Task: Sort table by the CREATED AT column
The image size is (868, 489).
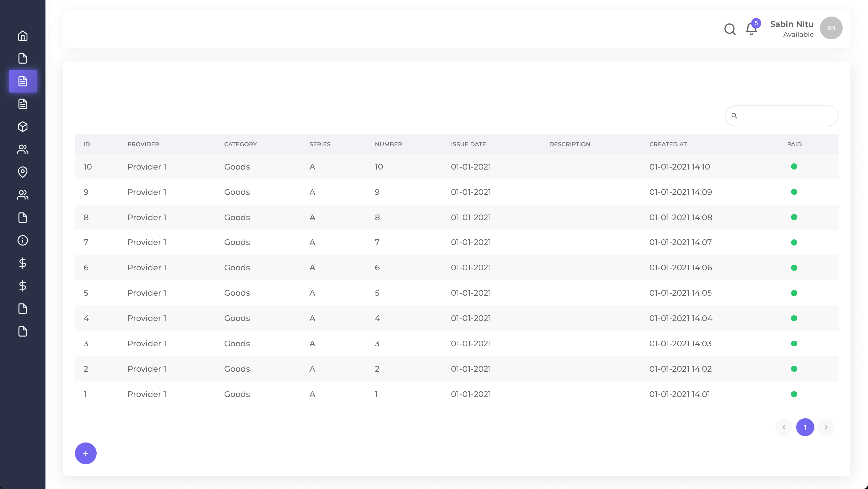Action: (x=668, y=144)
